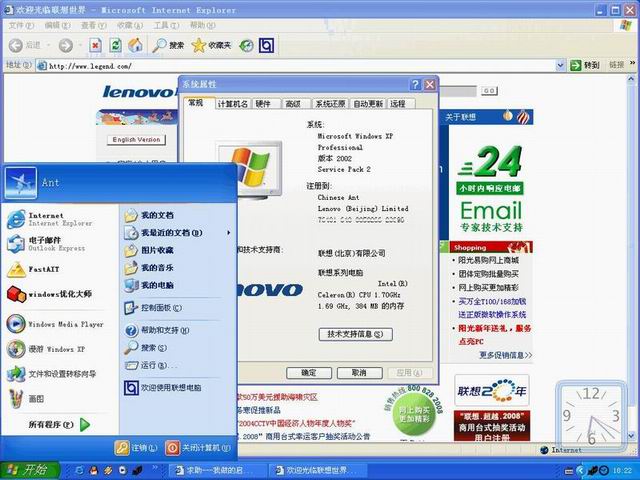The width and height of the screenshot is (640, 480).
Task: Switch to 高级 tab in 系统属性
Action: tap(296, 104)
